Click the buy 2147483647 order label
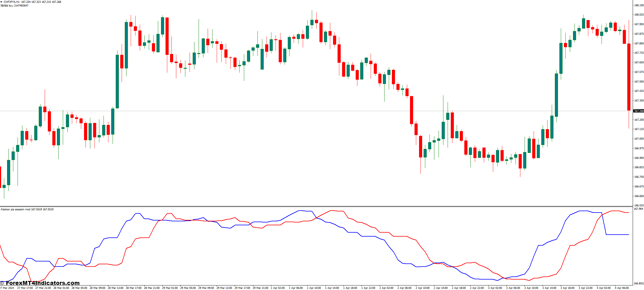Viewport: 644px width, 290px height. (14, 6)
